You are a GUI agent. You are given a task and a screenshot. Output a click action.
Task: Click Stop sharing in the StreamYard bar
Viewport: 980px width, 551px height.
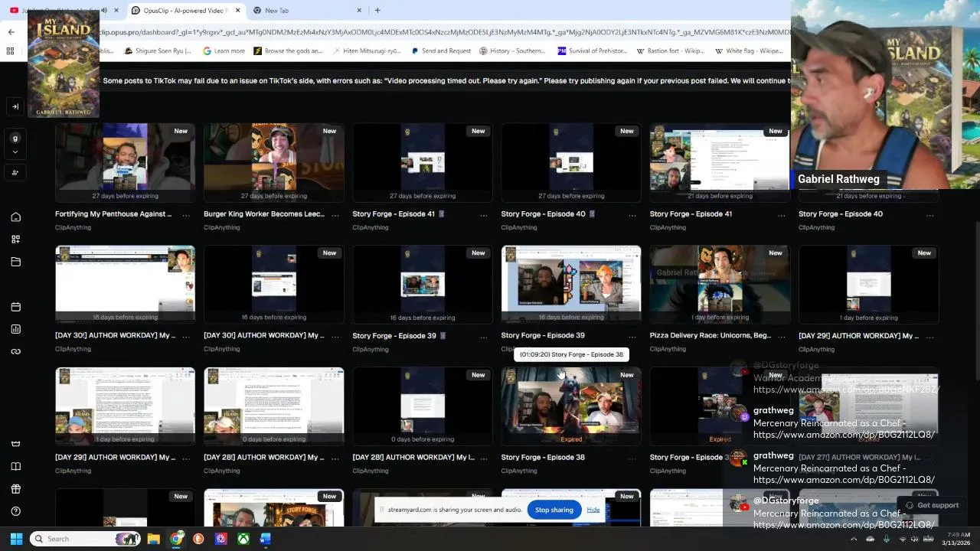pyautogui.click(x=554, y=510)
